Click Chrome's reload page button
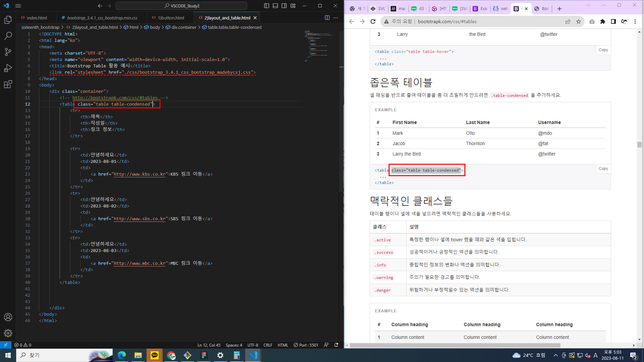Viewport: 644px width, 362px height. tap(373, 21)
